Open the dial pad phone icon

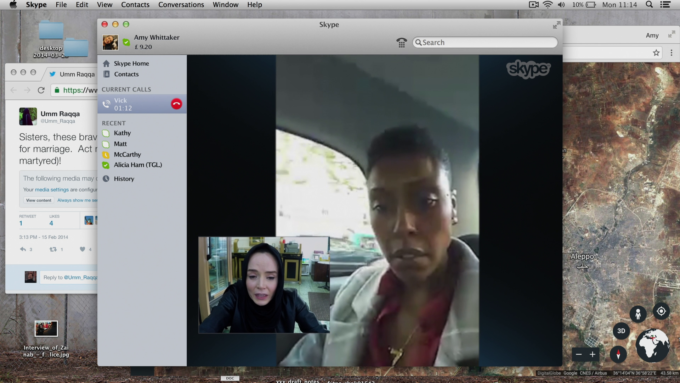pos(402,43)
